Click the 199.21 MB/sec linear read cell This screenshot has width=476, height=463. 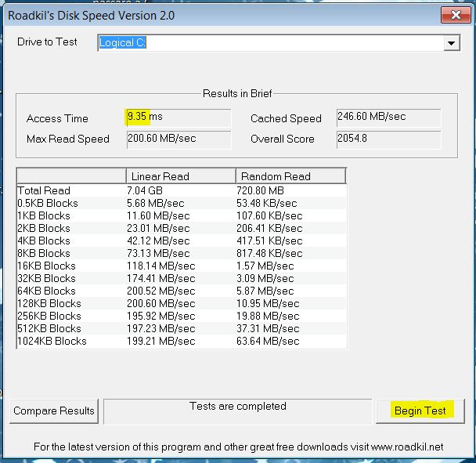click(161, 341)
